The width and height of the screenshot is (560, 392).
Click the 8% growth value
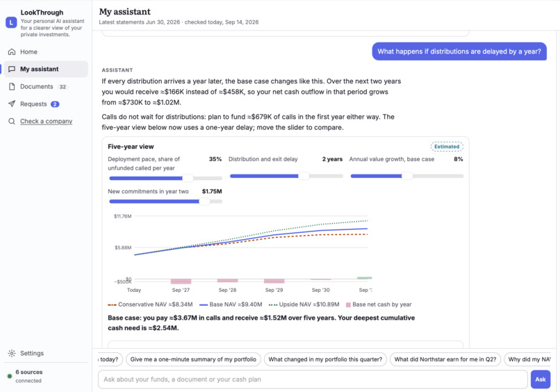click(x=459, y=159)
